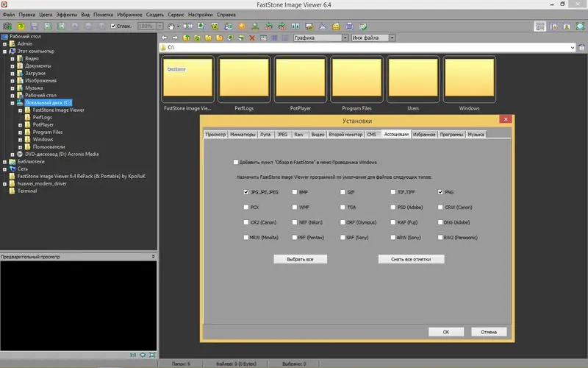
Task: Collapse the Этот компьютер tree node
Action: pos(4,52)
